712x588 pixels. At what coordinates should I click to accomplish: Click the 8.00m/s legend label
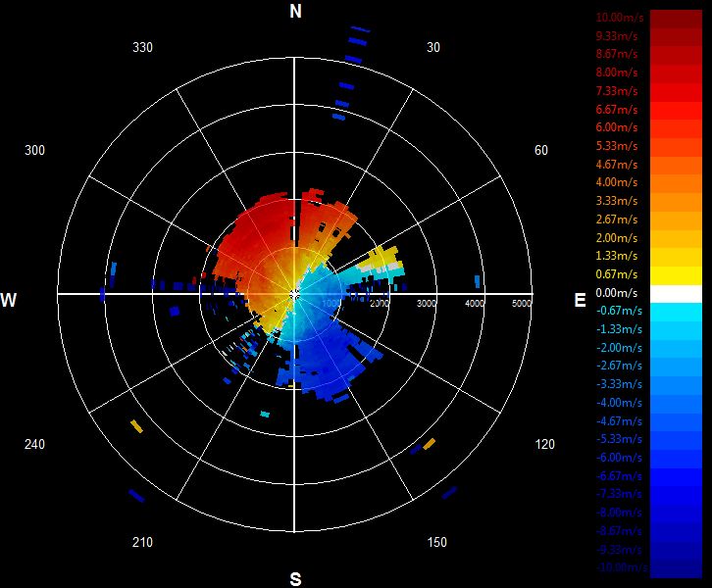pos(617,73)
